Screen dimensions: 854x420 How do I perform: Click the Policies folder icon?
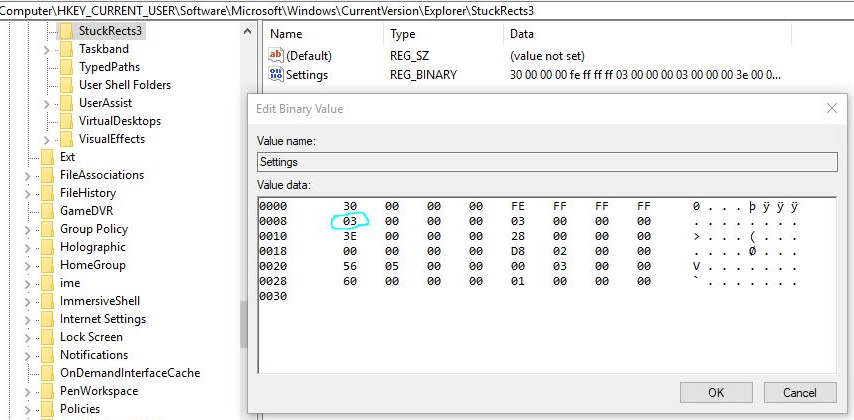pyautogui.click(x=48, y=409)
